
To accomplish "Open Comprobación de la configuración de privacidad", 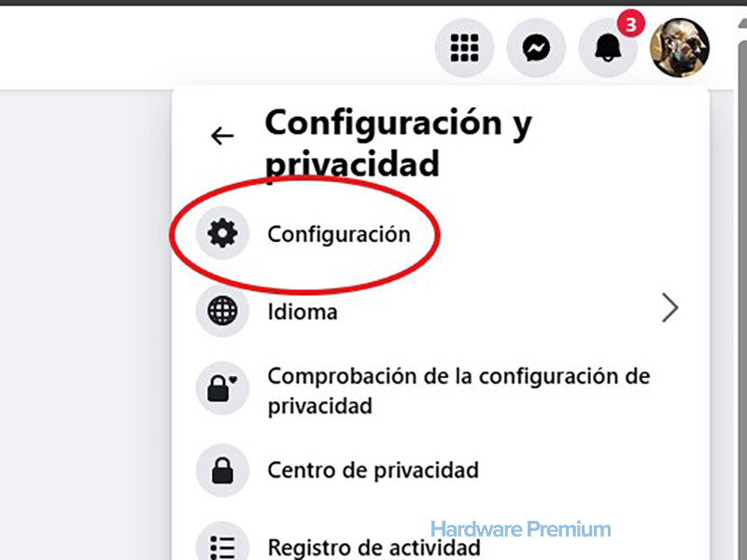I will click(441, 390).
